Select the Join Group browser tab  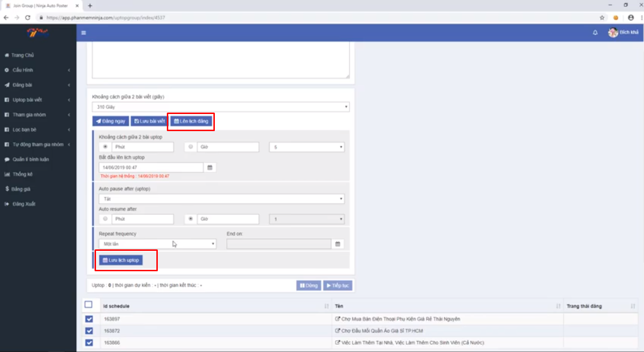click(x=42, y=6)
